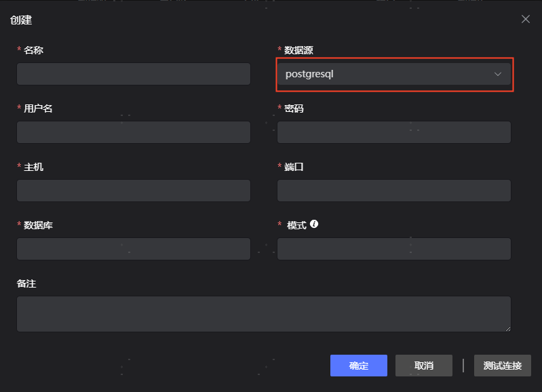Focus the 名称 input field

coord(134,74)
